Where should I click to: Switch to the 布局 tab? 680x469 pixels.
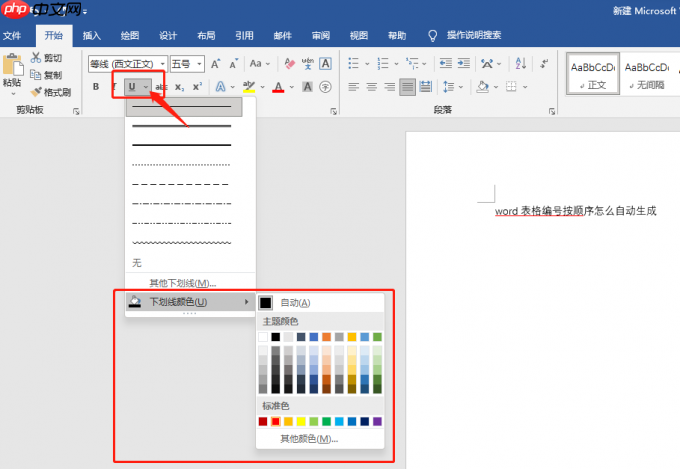206,36
